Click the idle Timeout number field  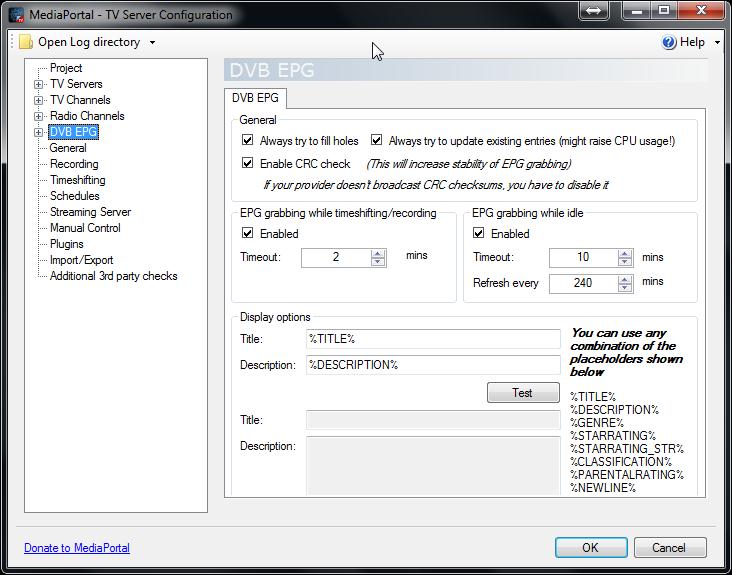[584, 258]
